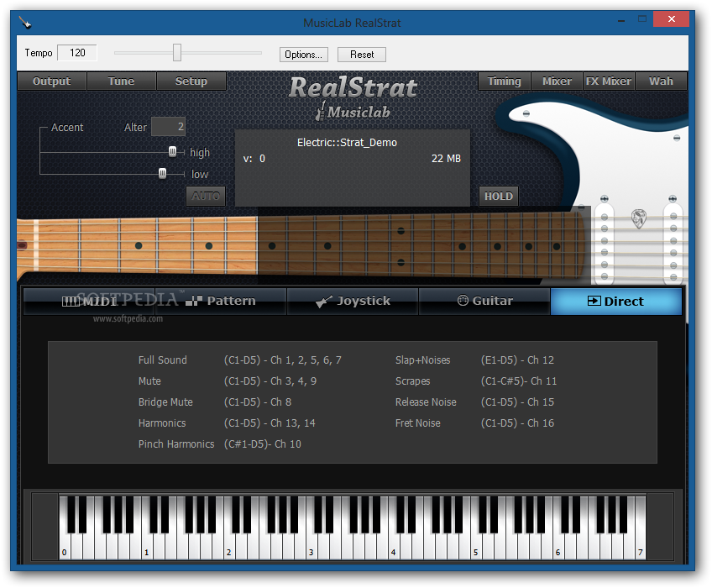Click the Accent low slider handle
Screen dimensions: 712x588
[x=162, y=174]
